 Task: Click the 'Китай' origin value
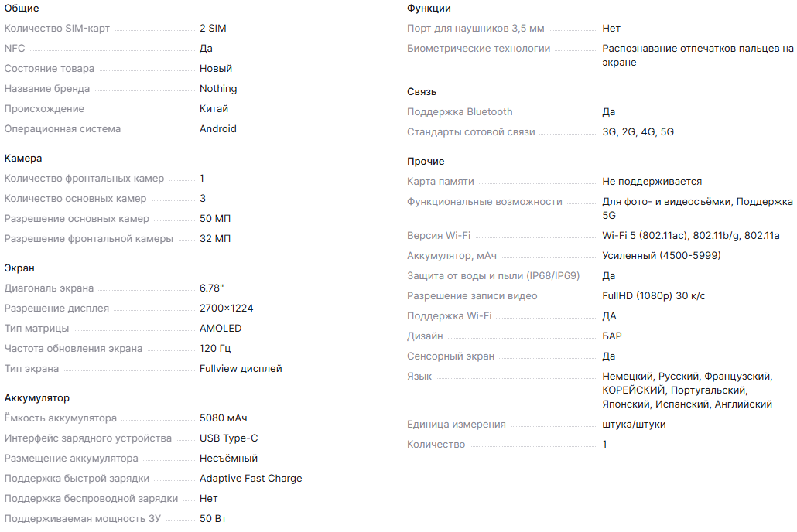point(214,109)
